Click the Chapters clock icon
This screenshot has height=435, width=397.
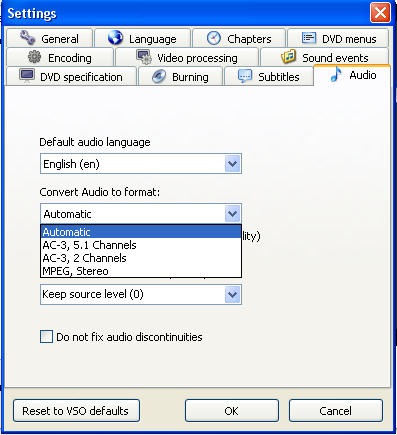pyautogui.click(x=214, y=38)
